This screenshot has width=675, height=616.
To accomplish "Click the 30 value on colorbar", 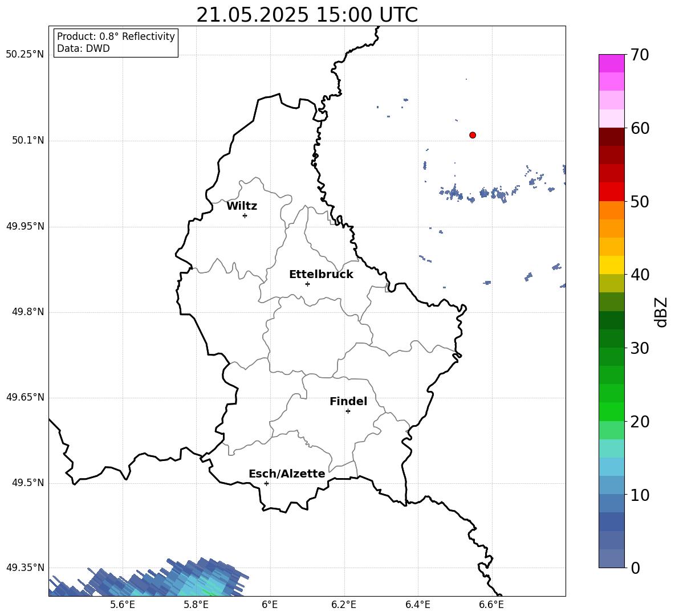I will (x=640, y=348).
